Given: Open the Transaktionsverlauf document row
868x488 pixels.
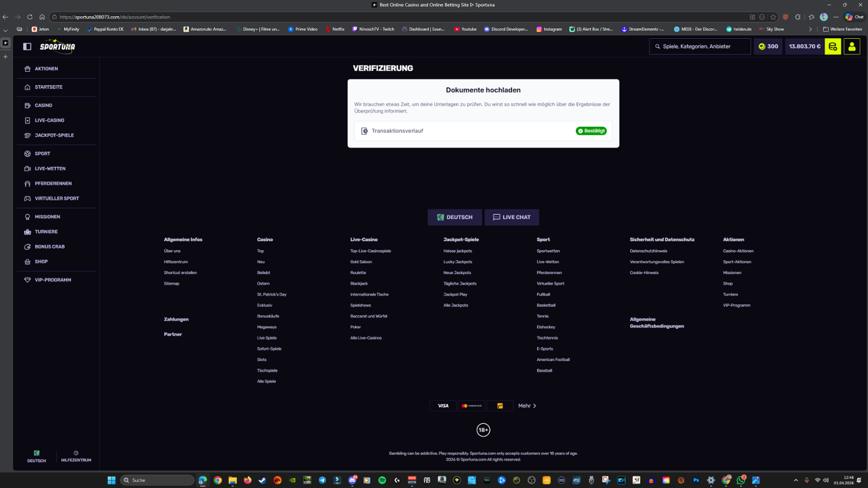Looking at the screenshot, I should (483, 131).
